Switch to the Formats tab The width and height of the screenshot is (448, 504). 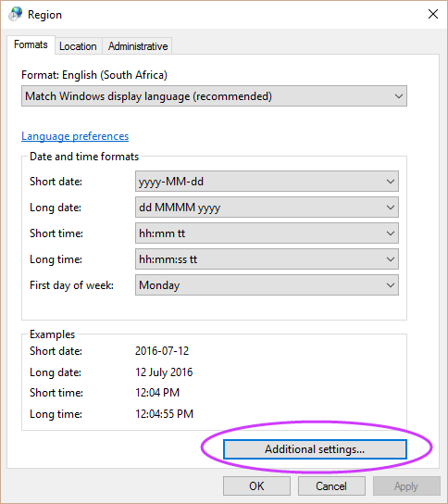pyautogui.click(x=31, y=44)
